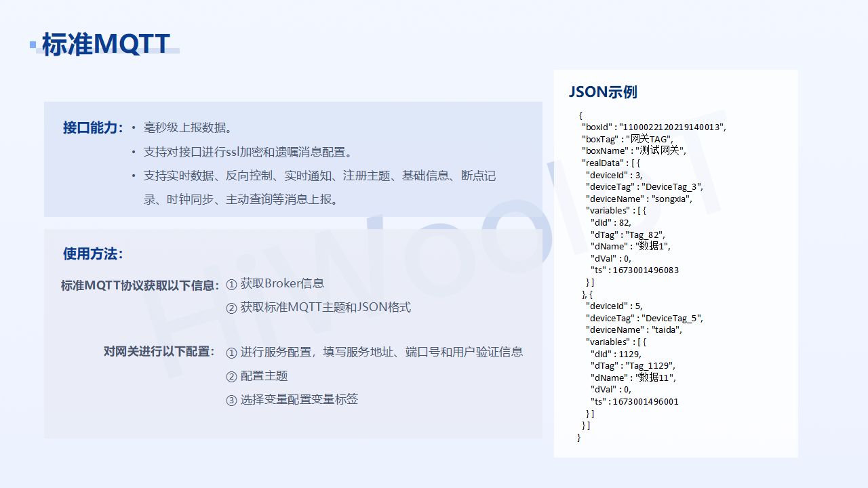Click step ② 获取标准MQTT主题和JSON格式
Screen dimensions: 868x488
coord(319,307)
